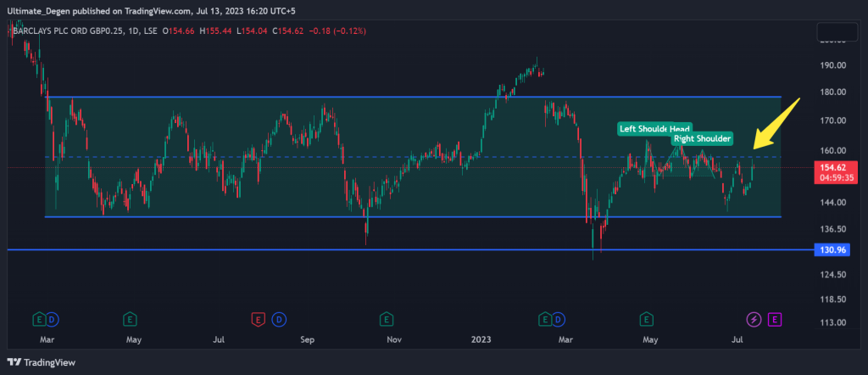Click the H155.44 high value
This screenshot has height=375, width=868.
pyautogui.click(x=217, y=31)
